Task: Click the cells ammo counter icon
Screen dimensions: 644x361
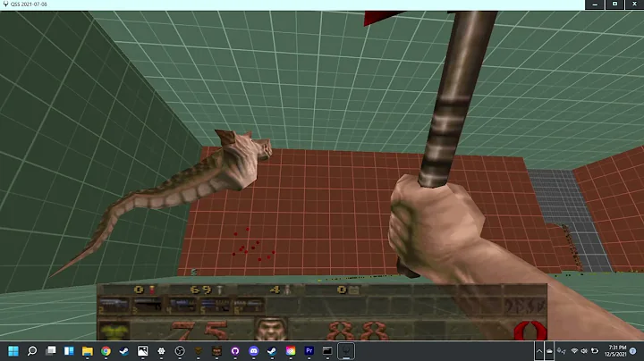Action: pyautogui.click(x=353, y=290)
